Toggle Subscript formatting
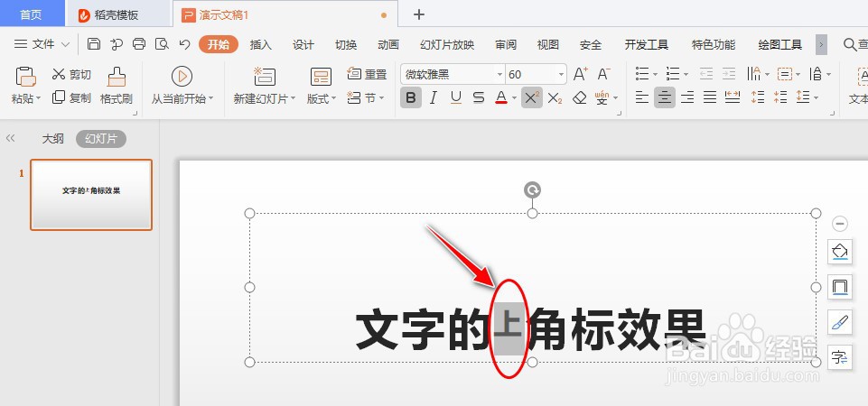 click(x=555, y=98)
